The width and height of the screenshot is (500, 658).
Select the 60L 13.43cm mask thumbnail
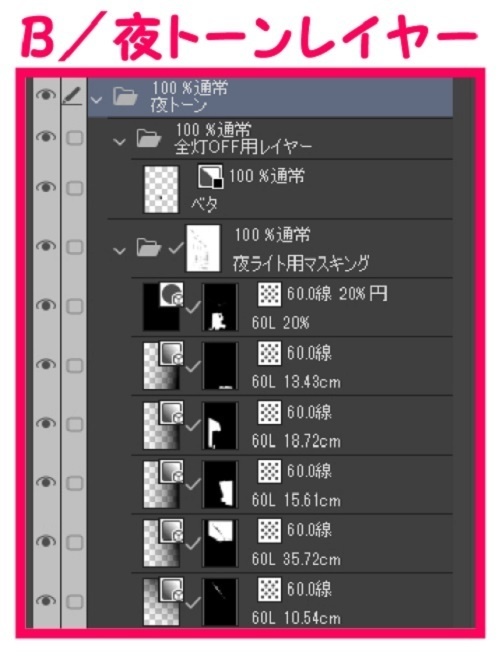(x=220, y=366)
